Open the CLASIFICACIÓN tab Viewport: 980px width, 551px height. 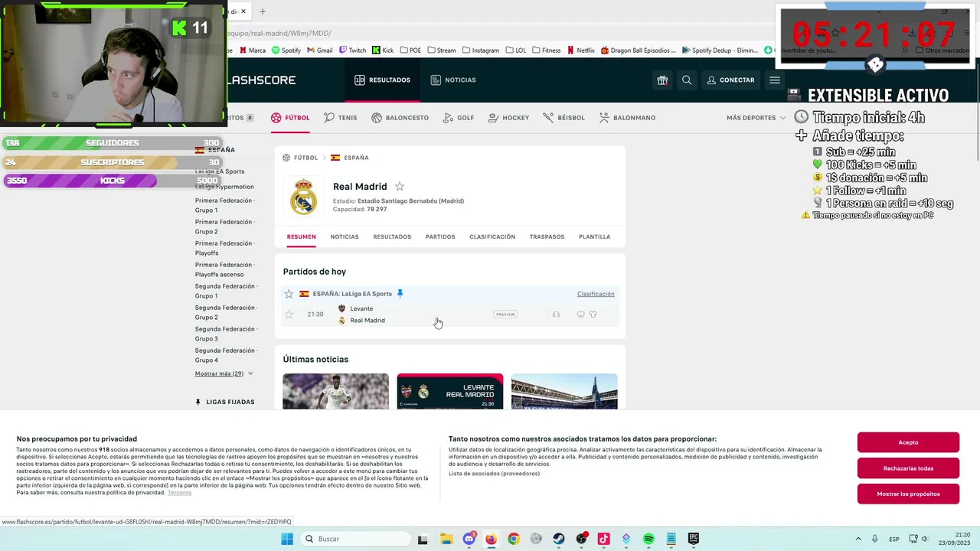492,236
